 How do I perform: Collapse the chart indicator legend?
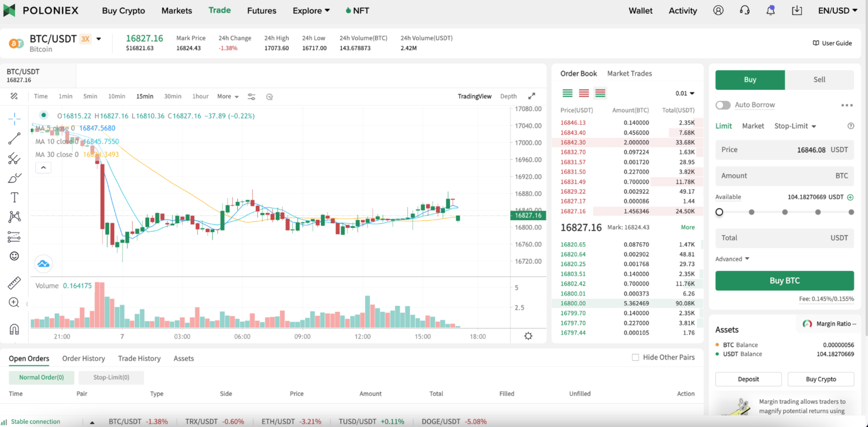click(x=43, y=168)
